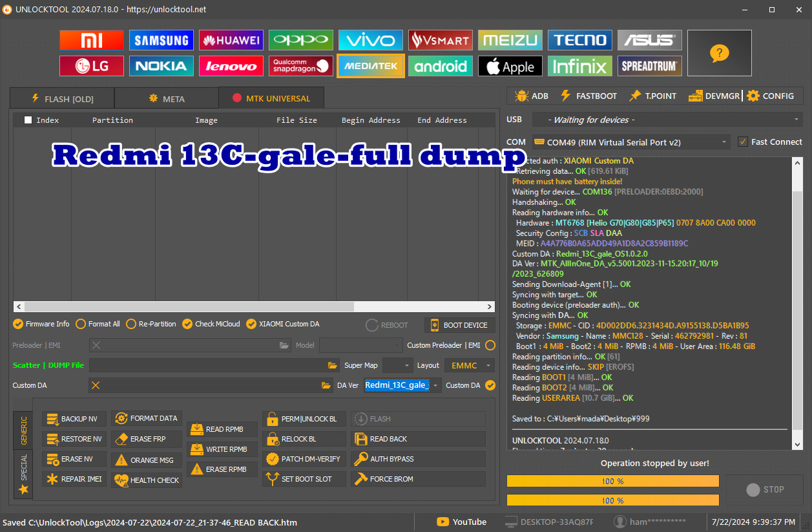Select the OPPO brand tile
The height and width of the screenshot is (532, 812).
click(301, 40)
